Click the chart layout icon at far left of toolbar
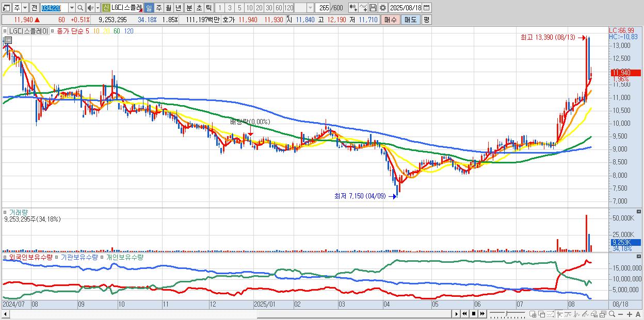Viewport: 644px width, 320px height. [x=6, y=8]
